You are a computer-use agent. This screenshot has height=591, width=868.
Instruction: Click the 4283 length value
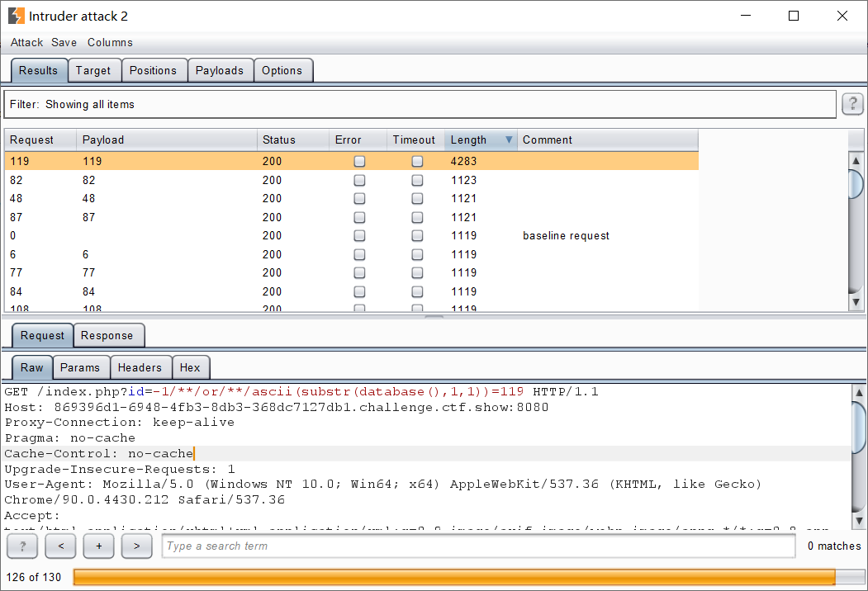click(463, 161)
